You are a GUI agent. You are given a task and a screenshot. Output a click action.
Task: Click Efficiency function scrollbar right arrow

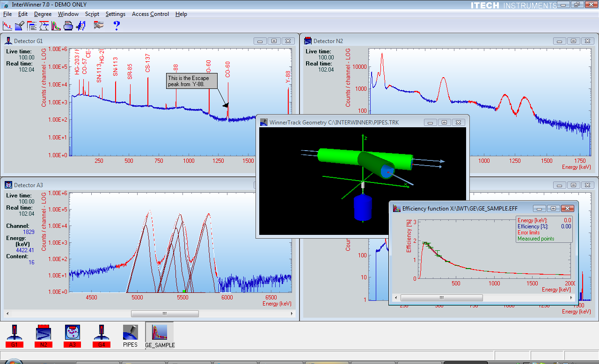[x=572, y=298]
